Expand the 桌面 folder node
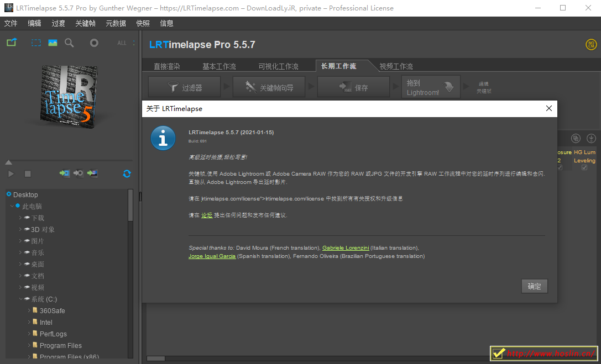Image resolution: width=601 pixels, height=364 pixels. point(20,264)
